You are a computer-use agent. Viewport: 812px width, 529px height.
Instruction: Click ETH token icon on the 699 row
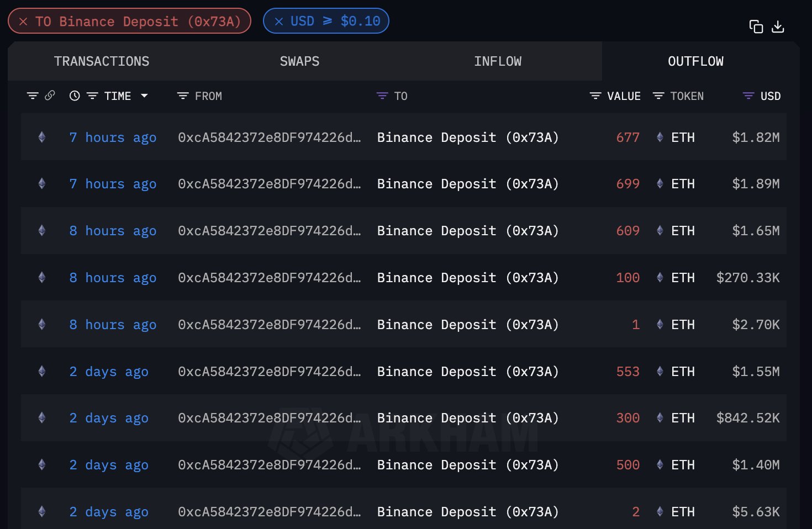(x=660, y=183)
